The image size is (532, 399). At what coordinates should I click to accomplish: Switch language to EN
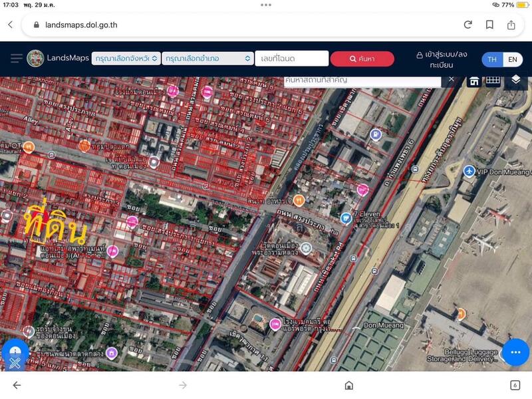[512, 59]
